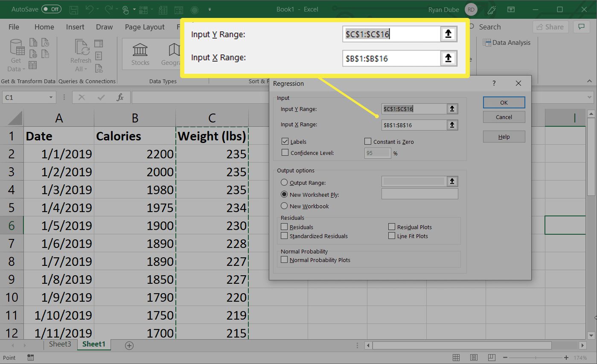The width and height of the screenshot is (597, 364).
Task: Click the Help button in Regression dialog
Action: coord(504,137)
